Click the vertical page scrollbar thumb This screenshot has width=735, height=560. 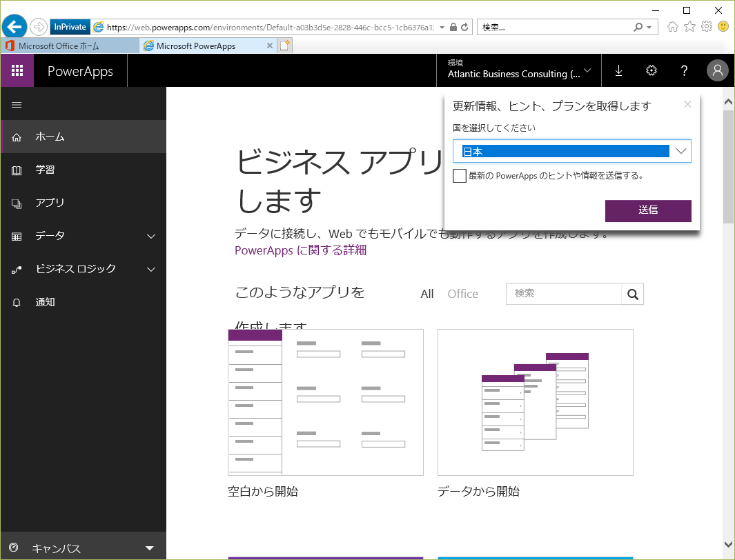(728, 168)
